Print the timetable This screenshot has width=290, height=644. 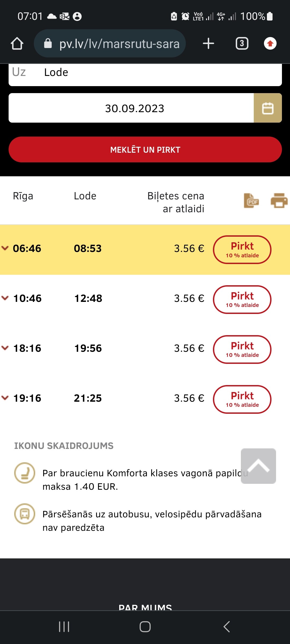(x=279, y=201)
